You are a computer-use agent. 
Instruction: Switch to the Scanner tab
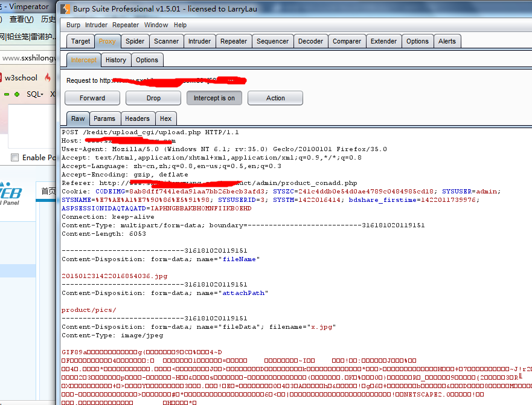pos(166,41)
